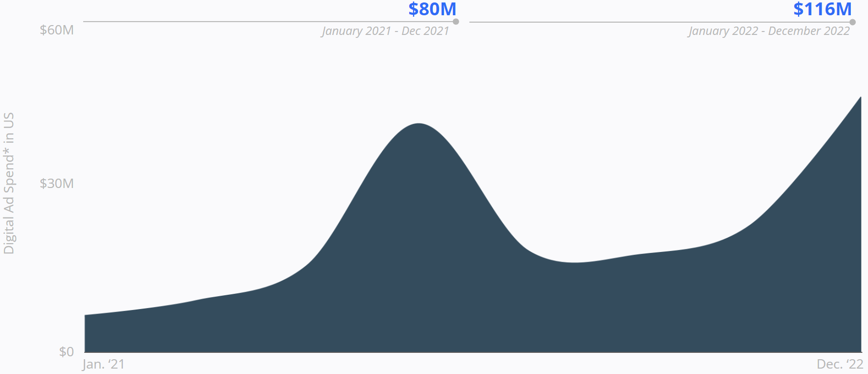Image resolution: width=868 pixels, height=374 pixels.
Task: Click the $116M total spend figure
Action: [x=822, y=9]
